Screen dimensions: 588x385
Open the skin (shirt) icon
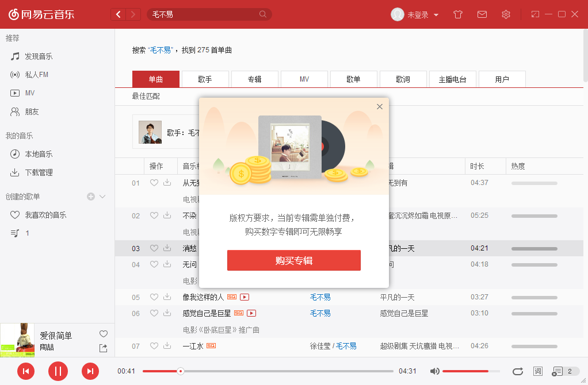458,14
